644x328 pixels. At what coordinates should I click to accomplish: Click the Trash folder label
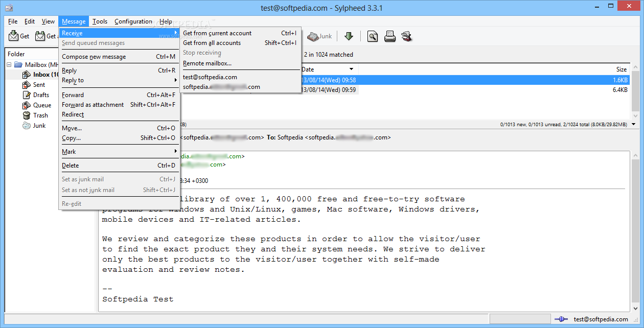40,115
